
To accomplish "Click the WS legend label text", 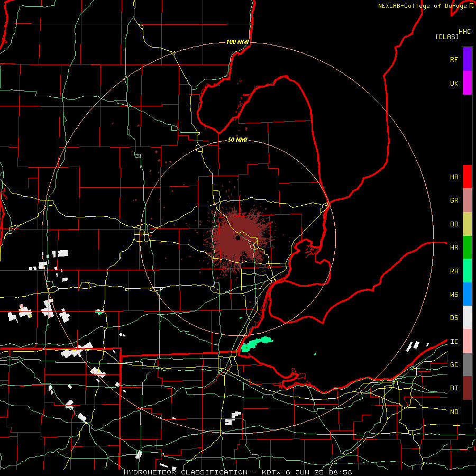I will [x=454, y=295].
